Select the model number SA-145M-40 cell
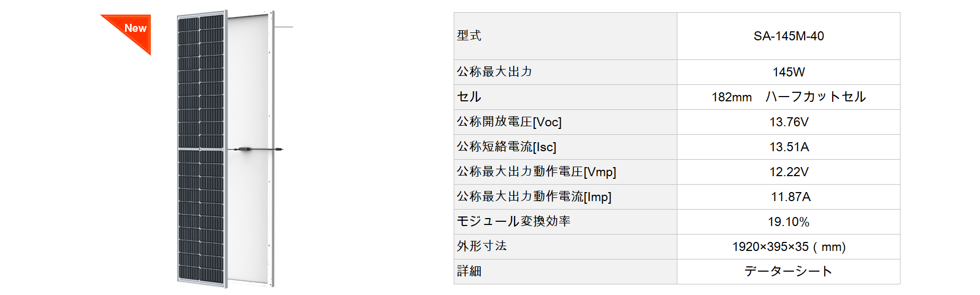Viewport: 980px width, 295px height. coord(788,36)
